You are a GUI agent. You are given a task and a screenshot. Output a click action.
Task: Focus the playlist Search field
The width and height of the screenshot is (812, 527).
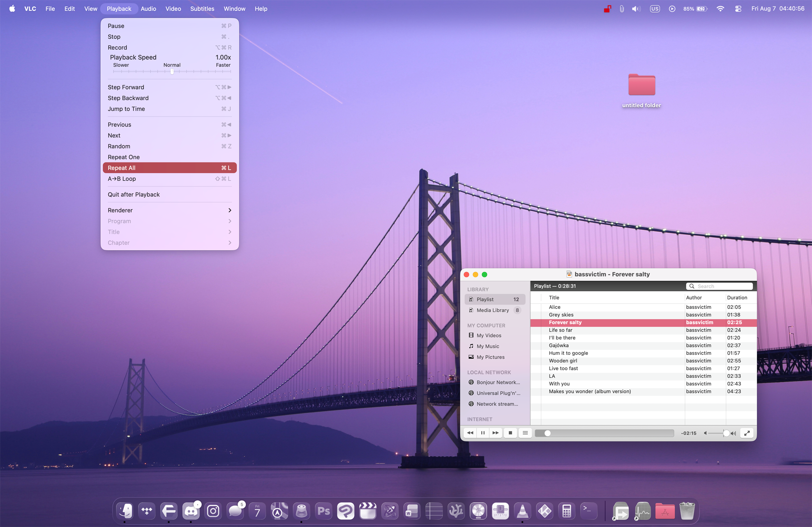(720, 286)
